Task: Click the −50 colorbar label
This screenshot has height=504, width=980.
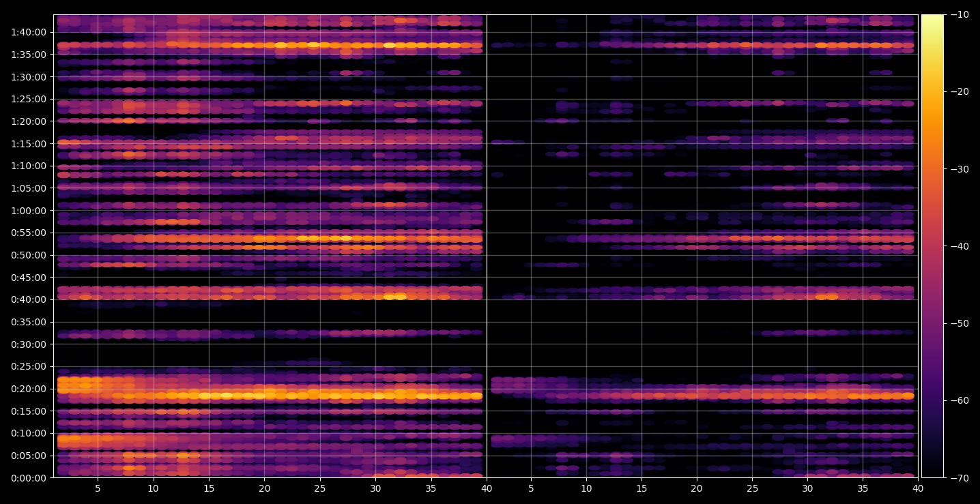Action: click(x=959, y=323)
